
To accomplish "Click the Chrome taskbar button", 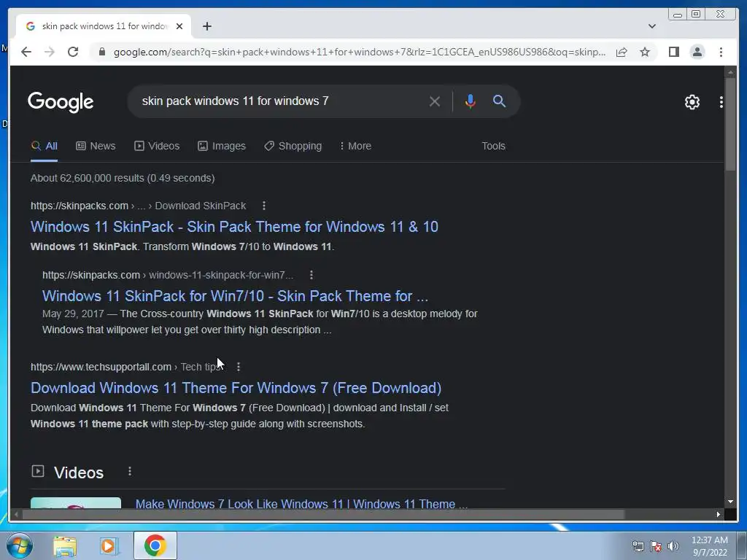I will tap(155, 545).
